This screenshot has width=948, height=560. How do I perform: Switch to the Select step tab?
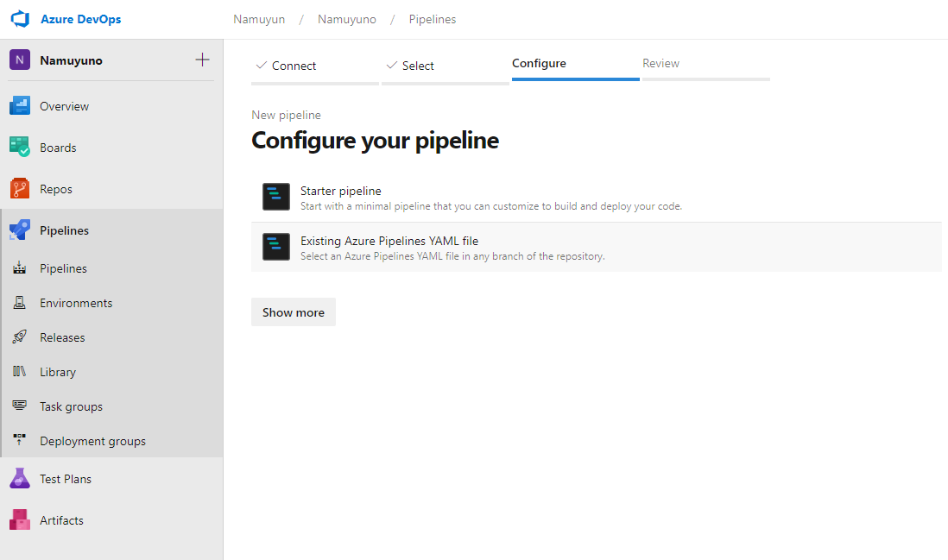click(x=418, y=66)
